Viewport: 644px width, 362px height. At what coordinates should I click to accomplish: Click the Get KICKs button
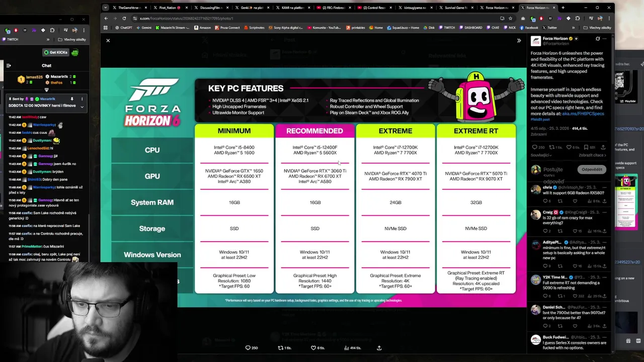tap(55, 52)
